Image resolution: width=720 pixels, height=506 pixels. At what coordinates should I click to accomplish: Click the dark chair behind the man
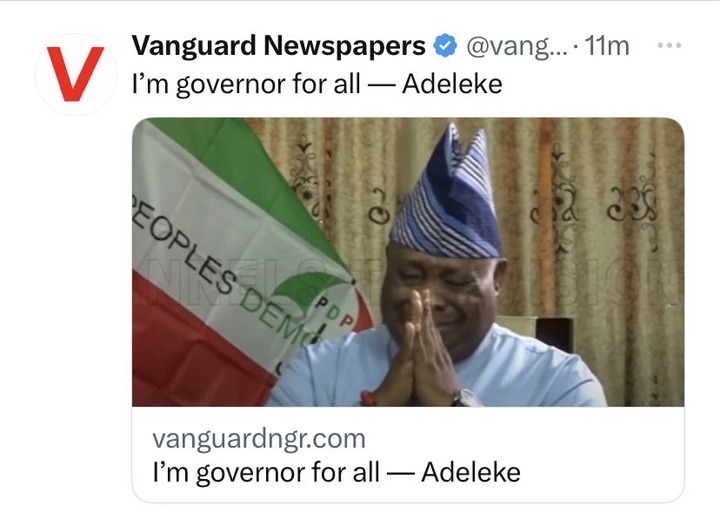pyautogui.click(x=555, y=333)
